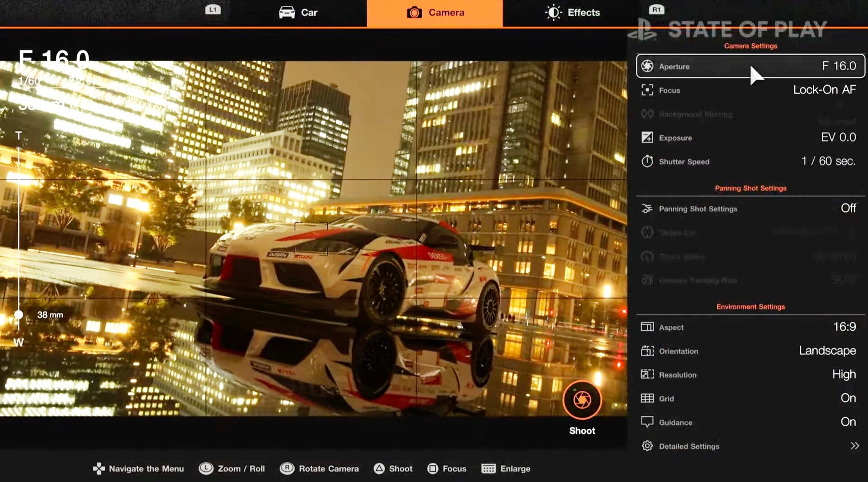Click the triangle Shoot hint icon
The height and width of the screenshot is (482, 868).
tap(379, 468)
